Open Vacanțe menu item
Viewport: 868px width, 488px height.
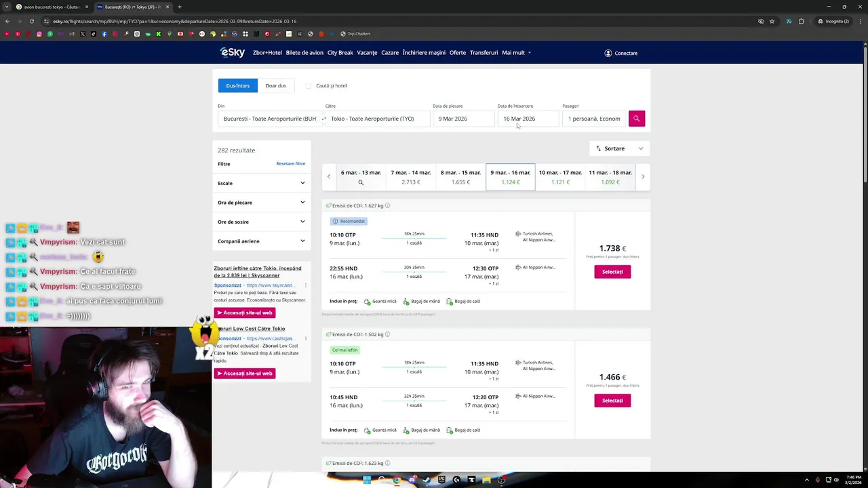point(367,53)
